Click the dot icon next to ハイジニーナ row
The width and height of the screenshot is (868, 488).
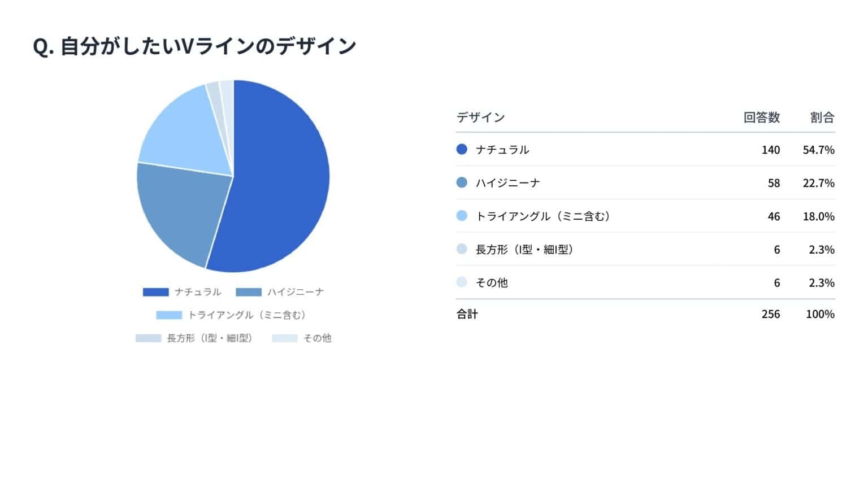pyautogui.click(x=462, y=182)
